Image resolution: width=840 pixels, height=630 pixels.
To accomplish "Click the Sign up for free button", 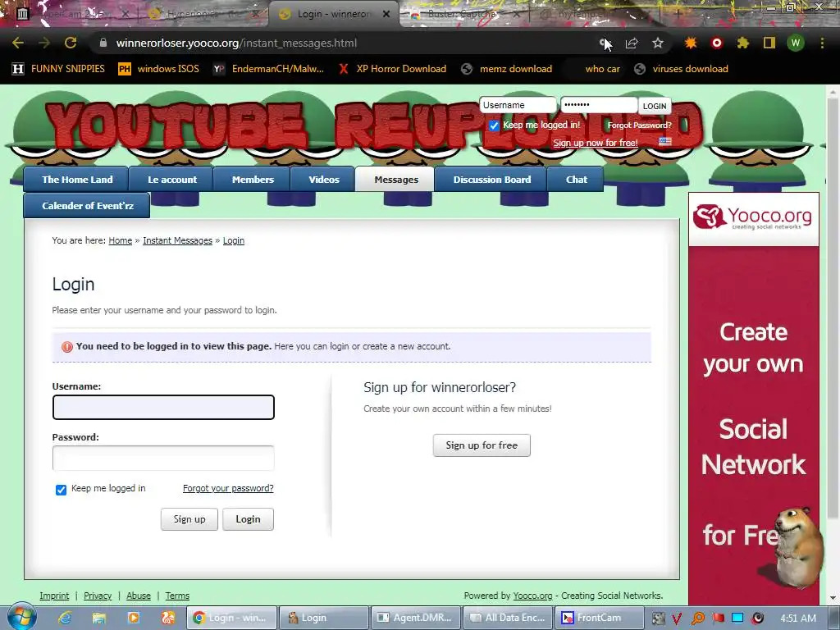I will [x=482, y=445].
